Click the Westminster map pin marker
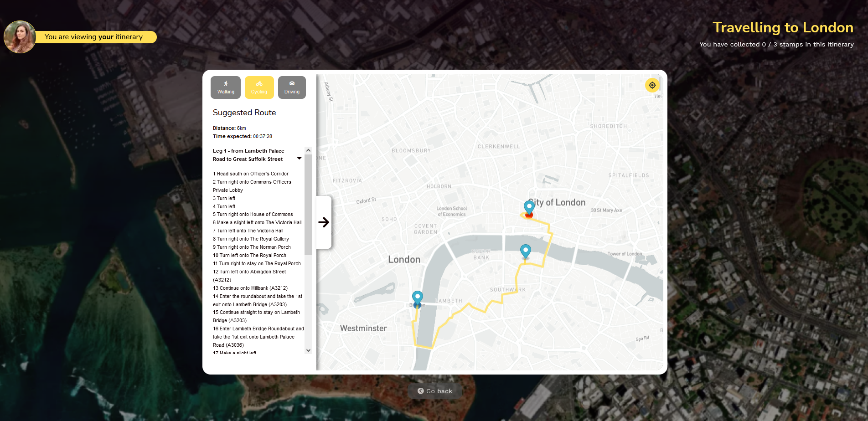868x421 pixels. click(x=417, y=299)
